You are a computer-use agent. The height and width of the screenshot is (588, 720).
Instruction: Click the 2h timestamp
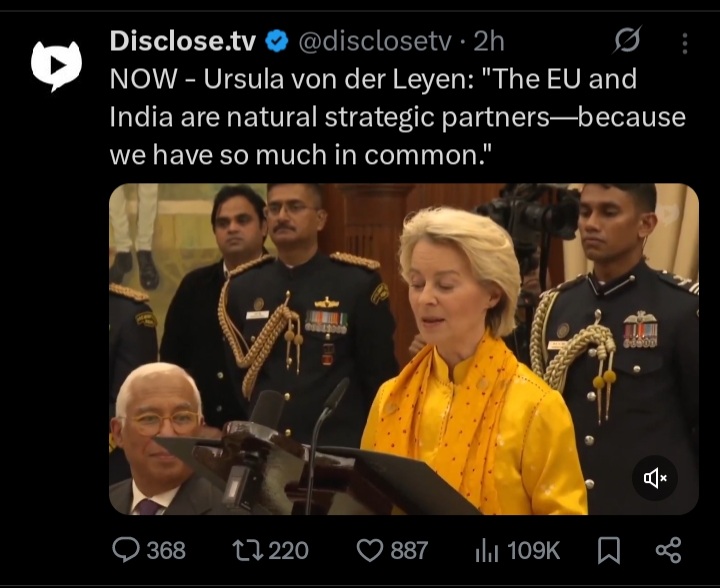(x=489, y=42)
